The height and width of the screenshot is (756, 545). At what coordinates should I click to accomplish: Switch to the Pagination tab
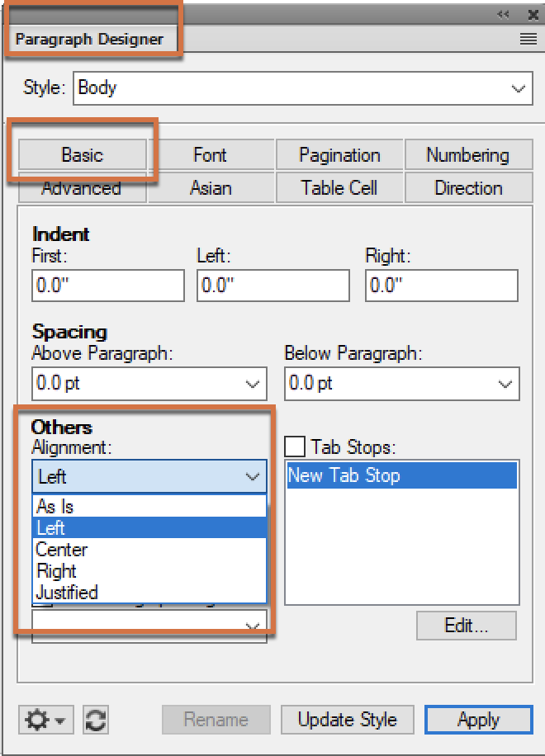339,155
